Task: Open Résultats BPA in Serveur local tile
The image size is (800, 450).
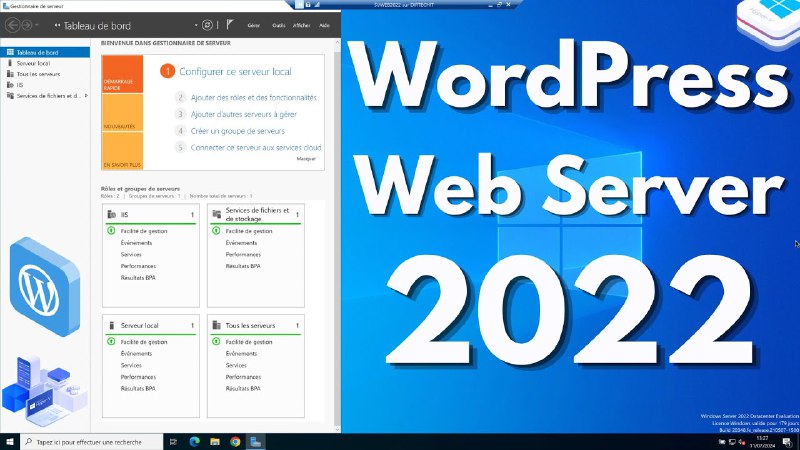Action: [x=138, y=389]
